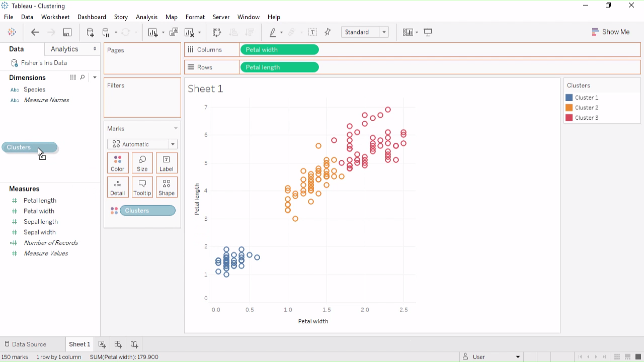Open Presentation Mode from the toolbar

coord(428,32)
